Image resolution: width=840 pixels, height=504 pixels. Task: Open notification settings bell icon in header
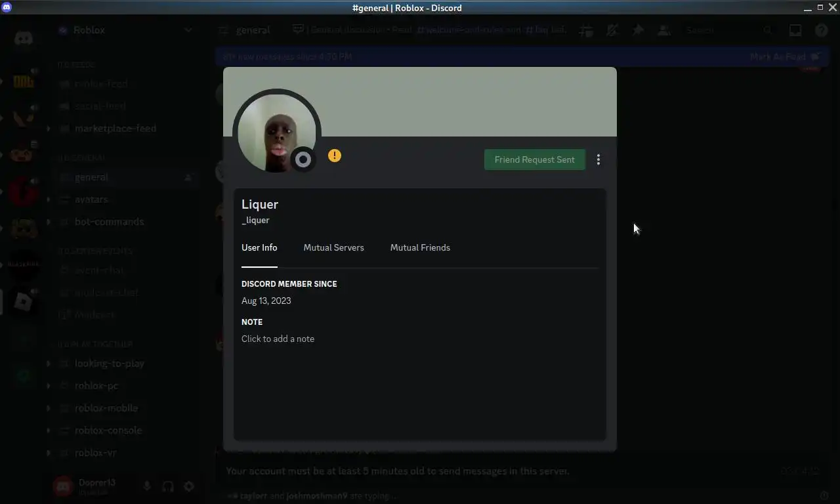[x=612, y=30]
